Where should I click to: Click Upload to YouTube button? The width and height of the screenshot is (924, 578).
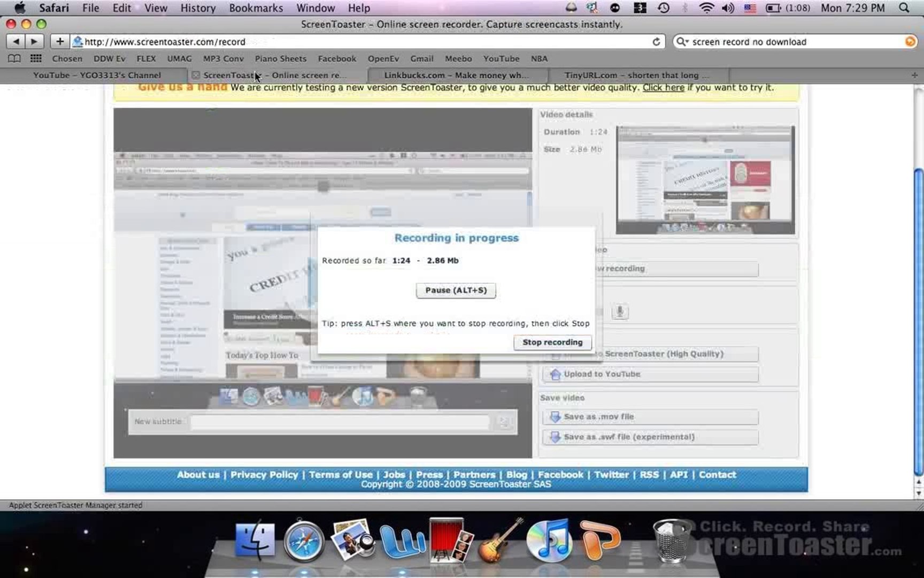651,374
